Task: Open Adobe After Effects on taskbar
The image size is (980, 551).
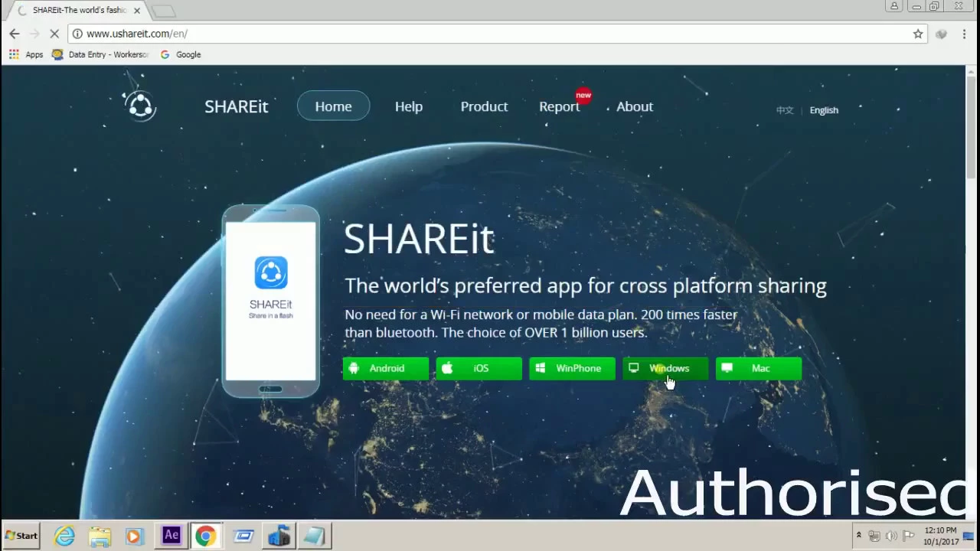Action: pos(171,536)
